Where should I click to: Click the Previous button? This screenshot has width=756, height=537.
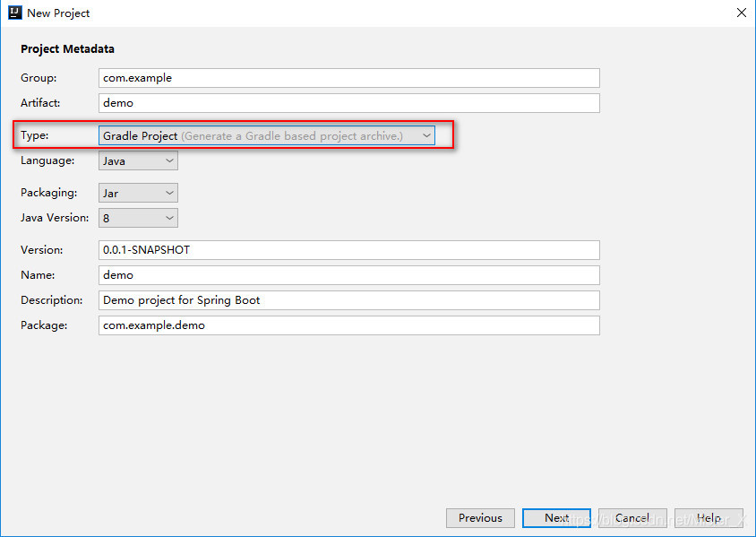click(480, 517)
